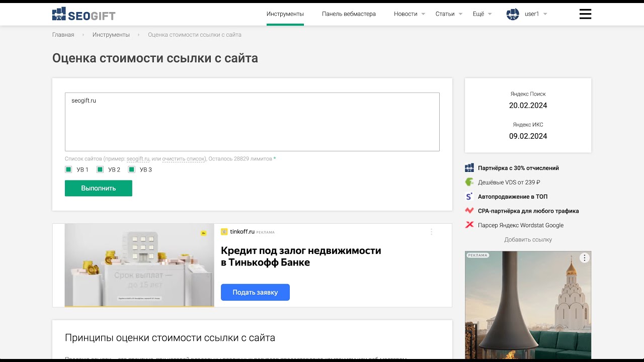Click the tinkoff.ru domain label in ad

coord(242,232)
